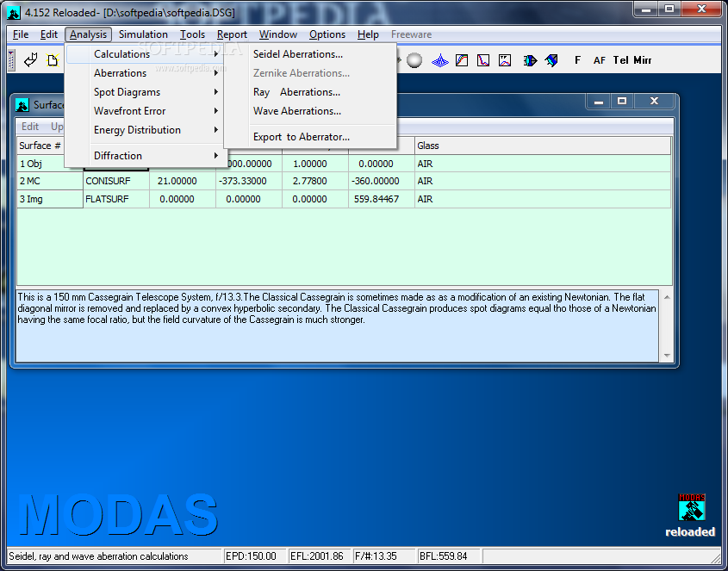Click the description scrollbar down arrow
This screenshot has height=571, width=728.
point(667,356)
